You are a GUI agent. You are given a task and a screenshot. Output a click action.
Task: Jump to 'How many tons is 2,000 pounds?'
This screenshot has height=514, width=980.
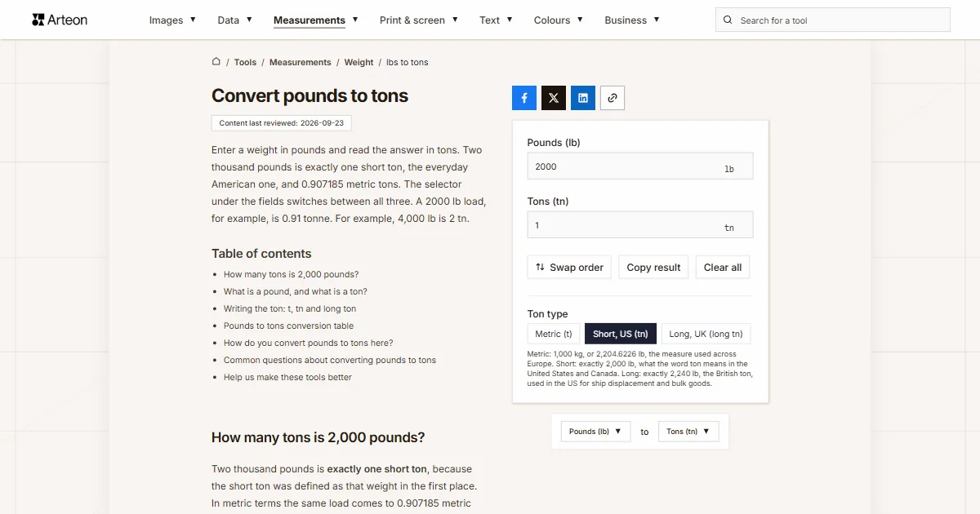click(291, 275)
